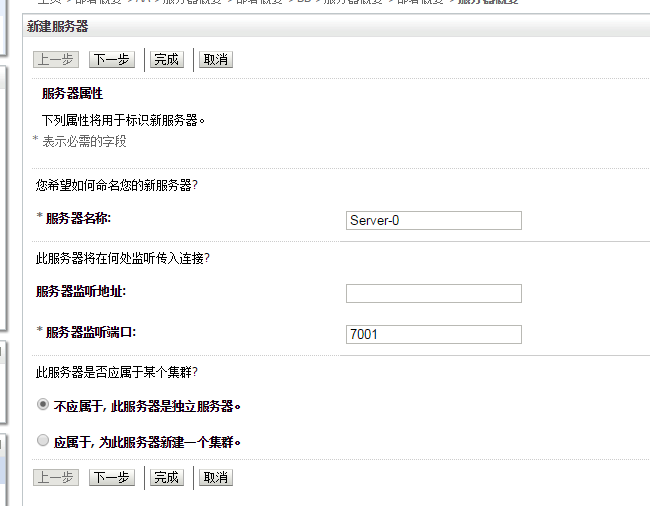Screen dimensions: 650x506
Task: Click the top 上一步 (Previous) button
Action: tap(56, 60)
